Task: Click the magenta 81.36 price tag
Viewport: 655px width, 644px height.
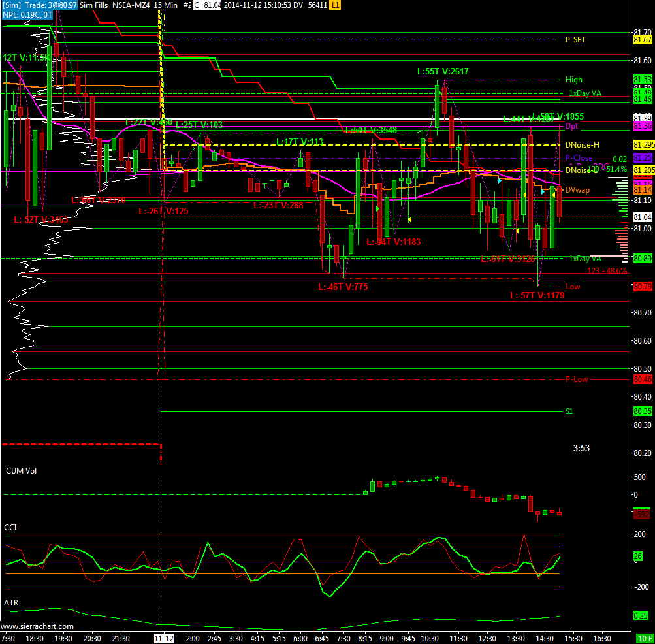Action: (x=643, y=126)
